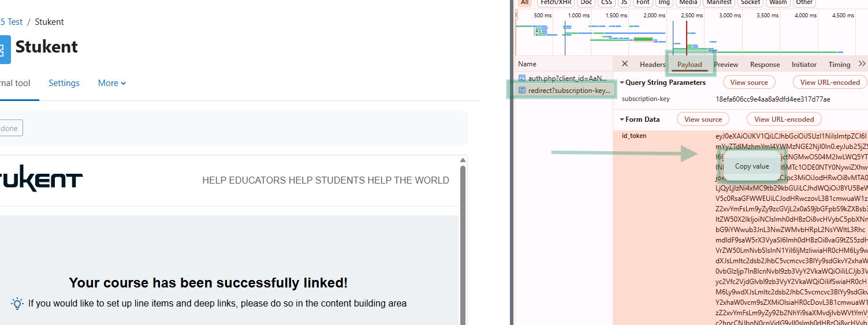Click the light bulb tip icon
868x325 pixels.
[17, 303]
